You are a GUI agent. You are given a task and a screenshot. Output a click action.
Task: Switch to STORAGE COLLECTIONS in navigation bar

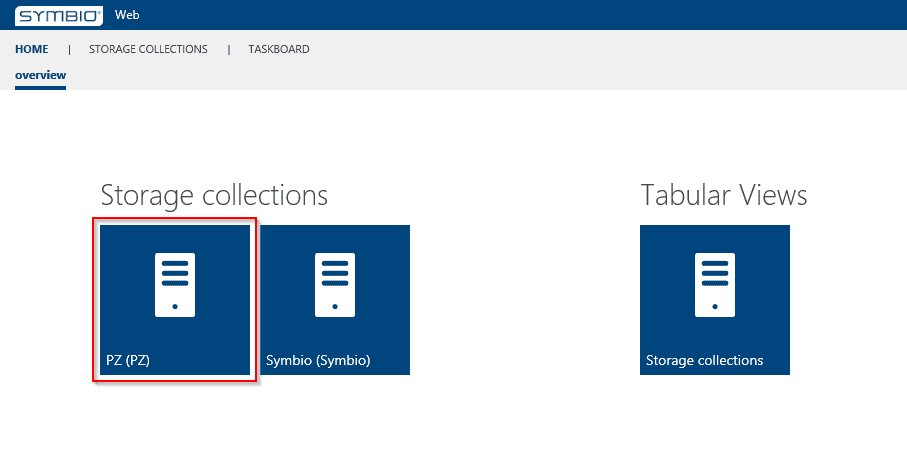(x=148, y=49)
